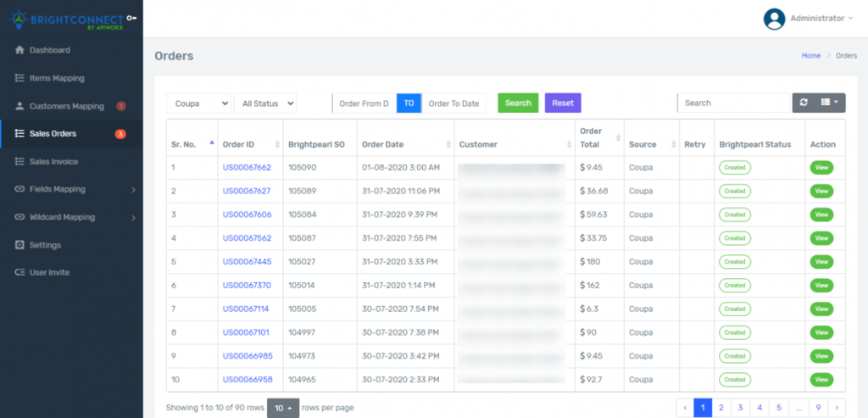This screenshot has width=868, height=418.
Task: Refresh the orders table
Action: click(804, 103)
